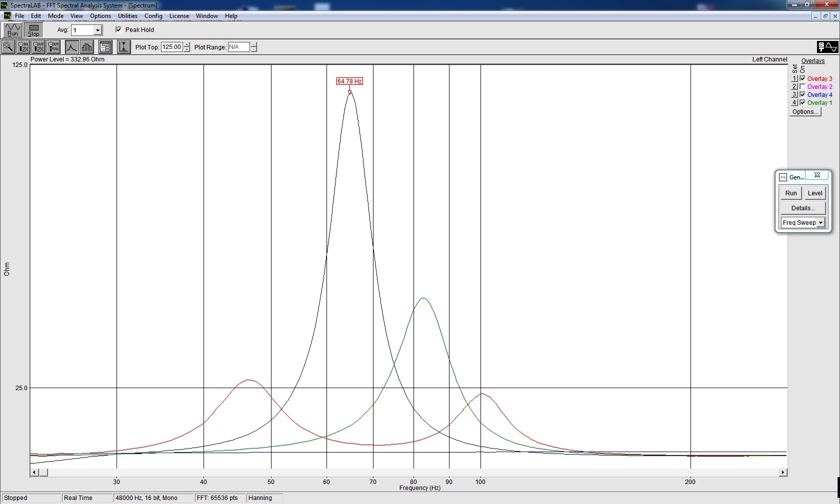Viewport: 840px width, 504px height.
Task: Open the Help menu
Action: [231, 16]
